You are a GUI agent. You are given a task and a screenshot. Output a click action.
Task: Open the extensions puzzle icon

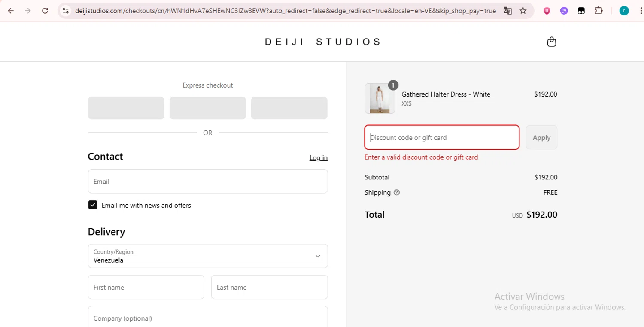[598, 11]
